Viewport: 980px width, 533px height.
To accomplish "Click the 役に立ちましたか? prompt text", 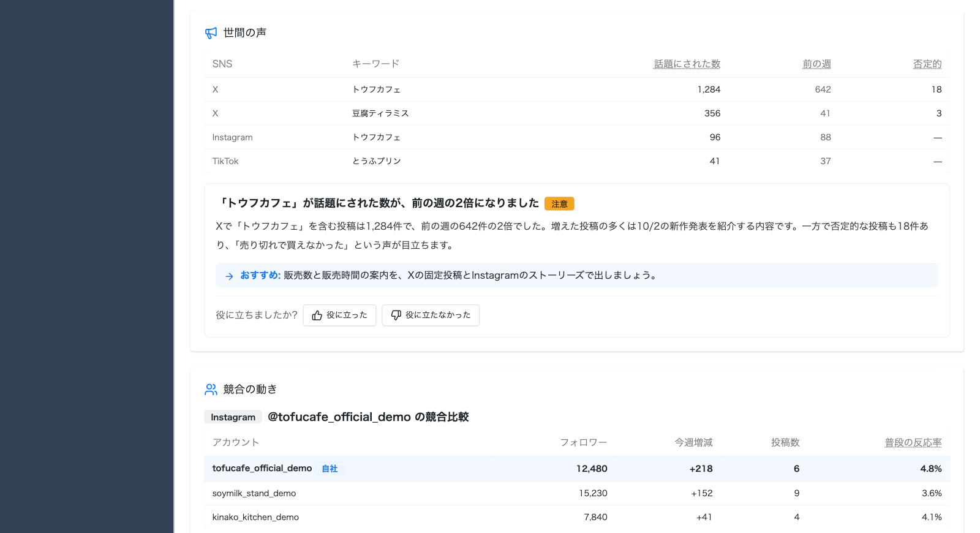I will 256,315.
